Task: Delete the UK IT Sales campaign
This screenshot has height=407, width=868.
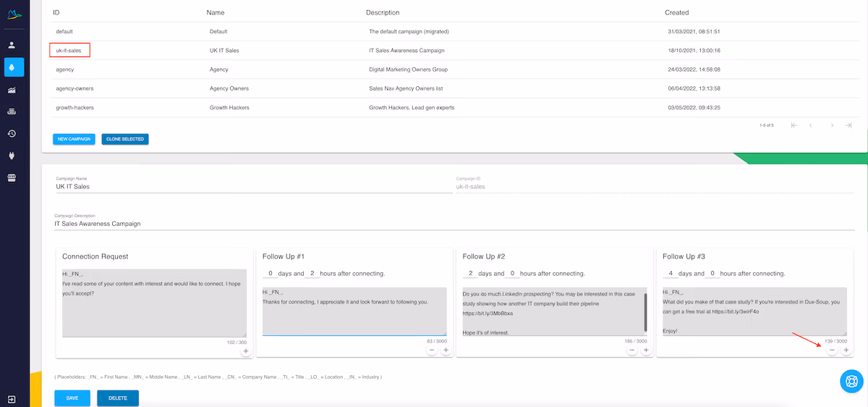Action: coord(118,398)
